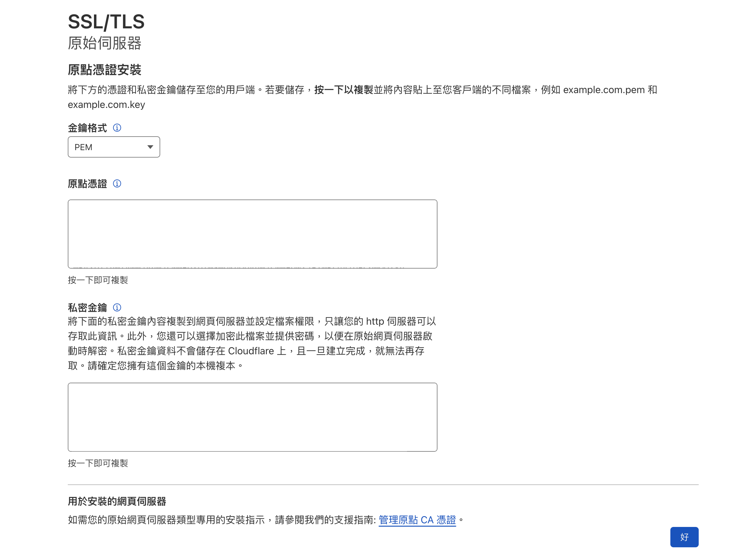The height and width of the screenshot is (555, 756).
Task: Click inside the 原點憑證 certificate text box
Action: pos(252,234)
